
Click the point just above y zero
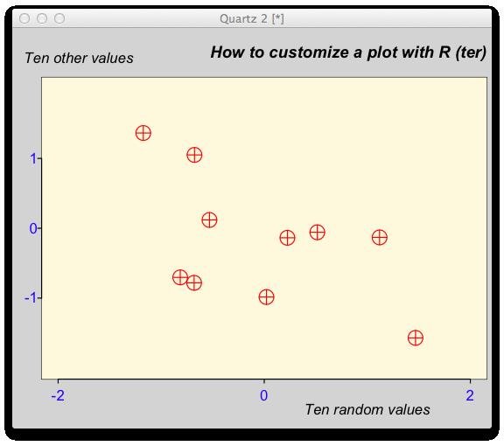click(210, 220)
